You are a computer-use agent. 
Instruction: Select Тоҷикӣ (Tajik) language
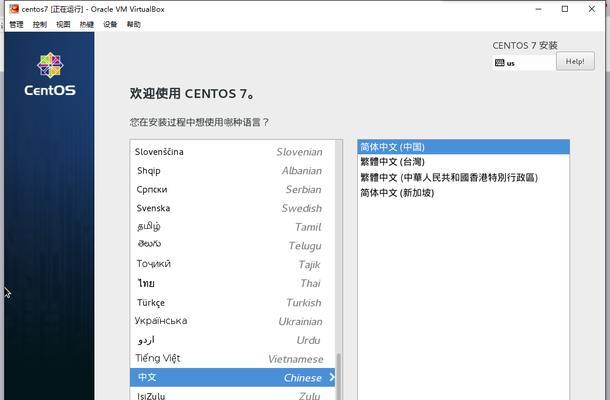pos(232,265)
